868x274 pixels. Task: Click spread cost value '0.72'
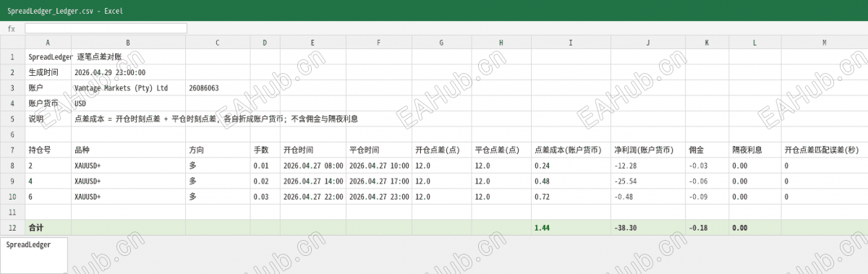click(571, 197)
